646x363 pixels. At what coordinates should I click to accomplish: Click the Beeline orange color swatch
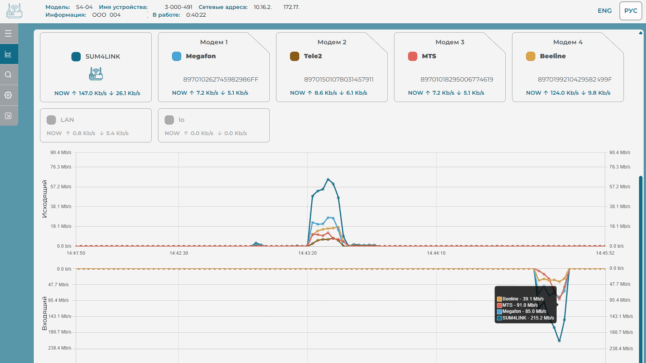pos(531,56)
